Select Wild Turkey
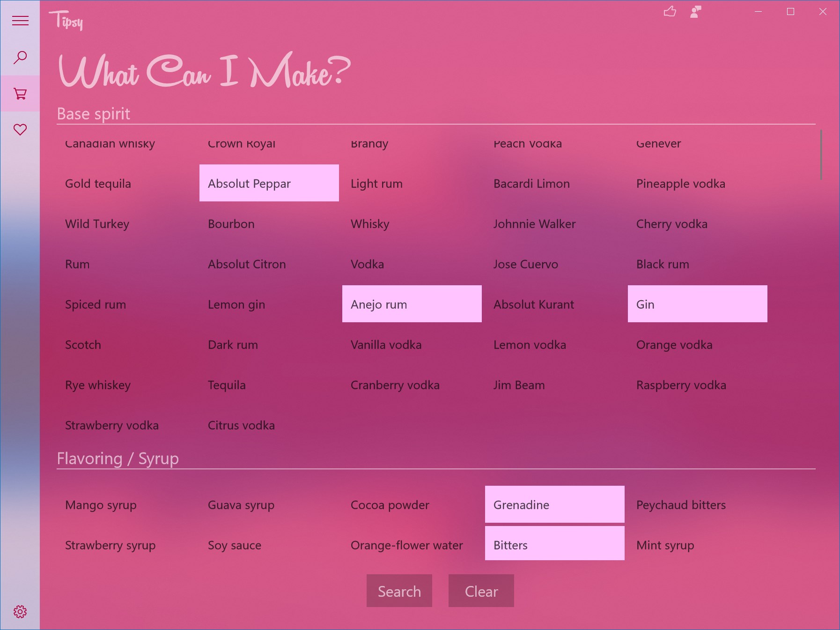The height and width of the screenshot is (630, 840). (x=126, y=223)
